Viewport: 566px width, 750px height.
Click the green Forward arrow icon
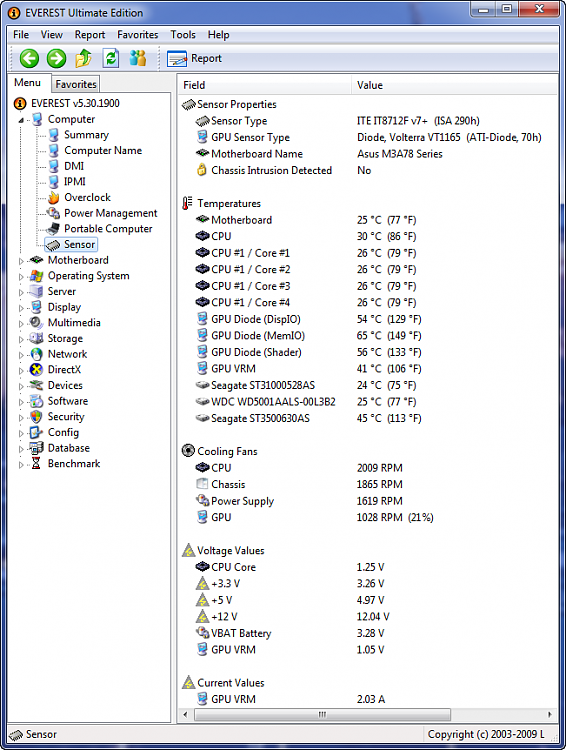coord(56,59)
